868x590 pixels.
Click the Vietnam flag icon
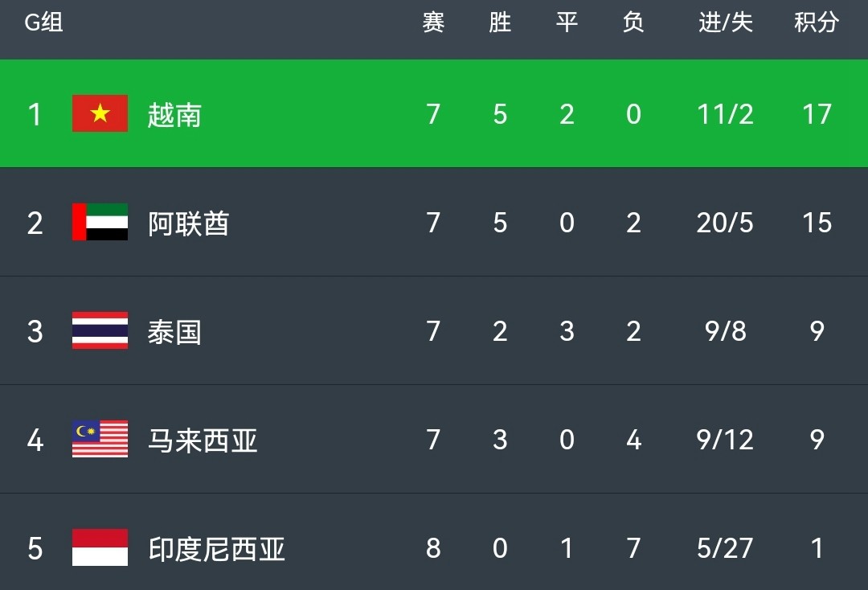pyautogui.click(x=100, y=113)
